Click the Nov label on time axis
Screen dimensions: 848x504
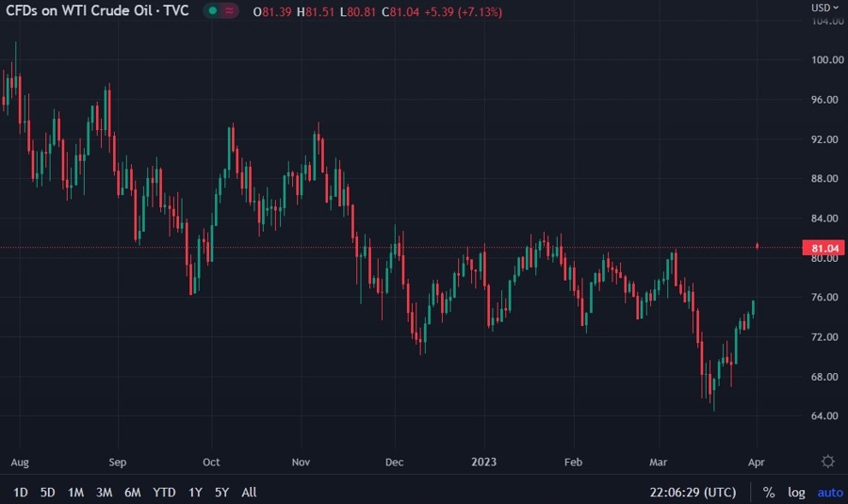point(301,463)
